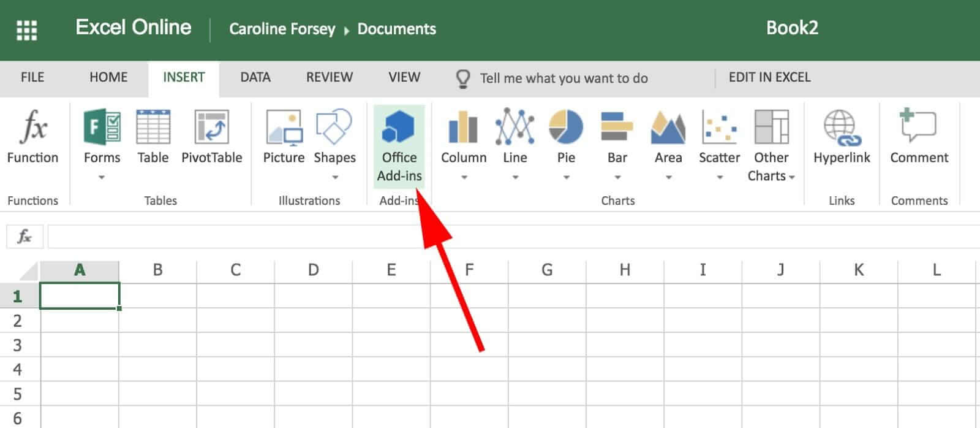Expand the Line chart dropdown arrow
This screenshot has width=980, height=428.
click(515, 177)
